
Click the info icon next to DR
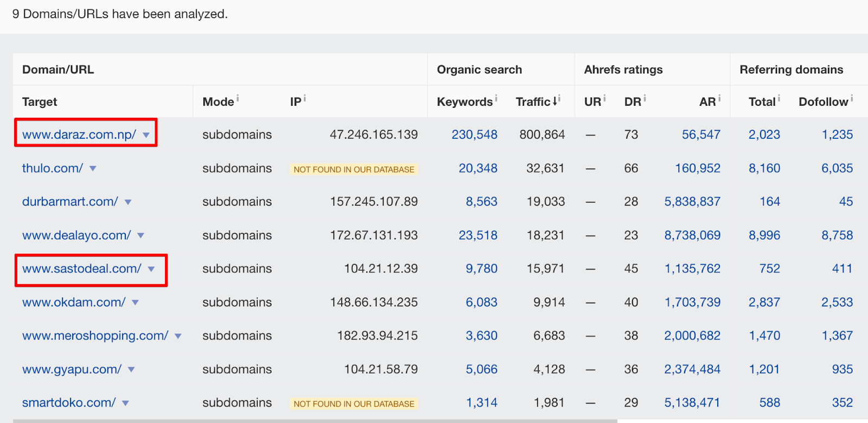pos(644,98)
